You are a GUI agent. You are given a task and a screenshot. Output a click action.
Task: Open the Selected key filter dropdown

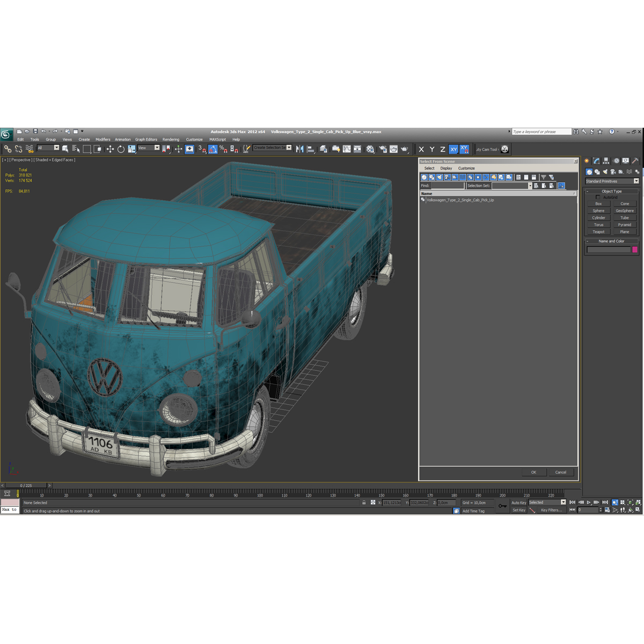pos(547,503)
